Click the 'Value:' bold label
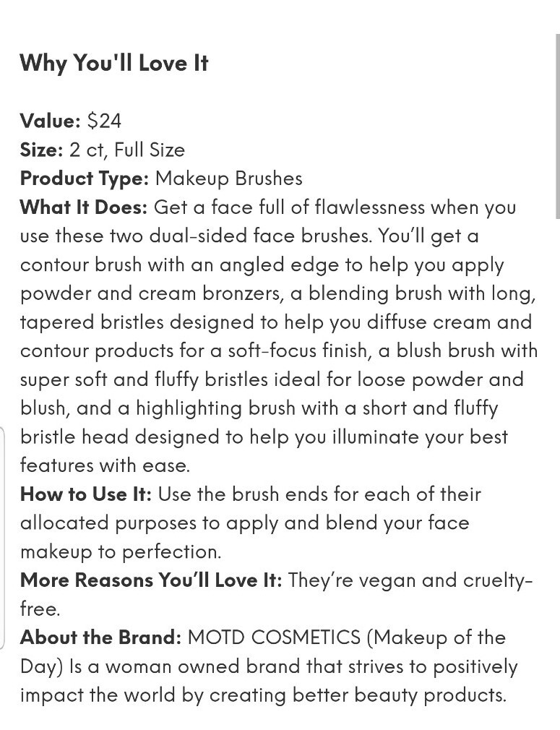The image size is (560, 730). pyautogui.click(x=51, y=121)
